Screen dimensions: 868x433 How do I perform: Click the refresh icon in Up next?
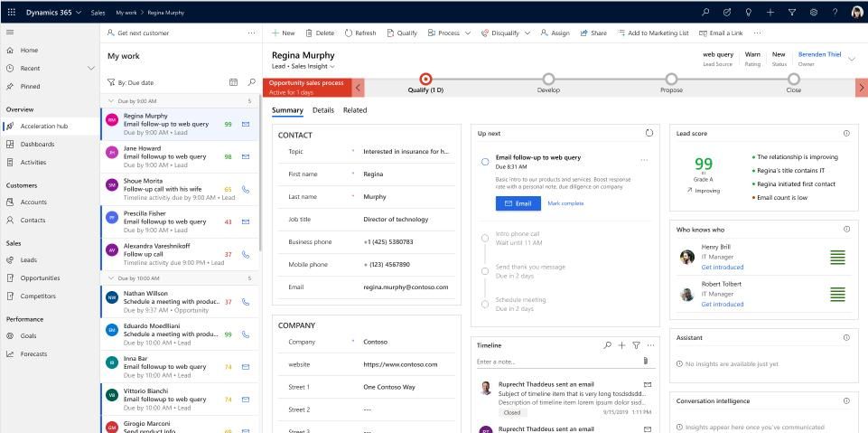click(x=648, y=133)
